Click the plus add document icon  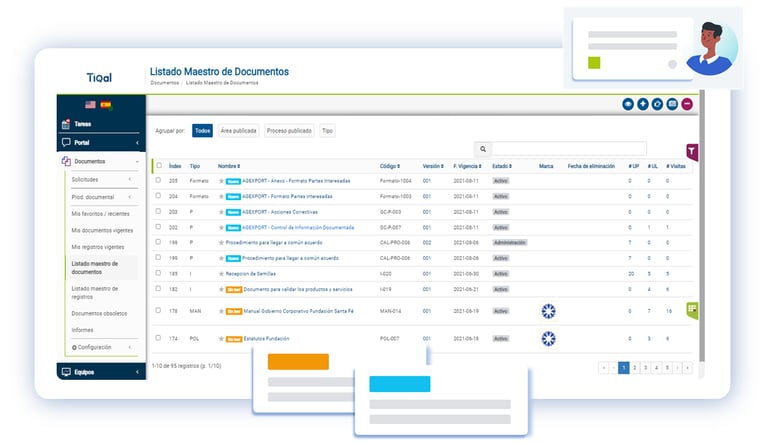coord(643,104)
